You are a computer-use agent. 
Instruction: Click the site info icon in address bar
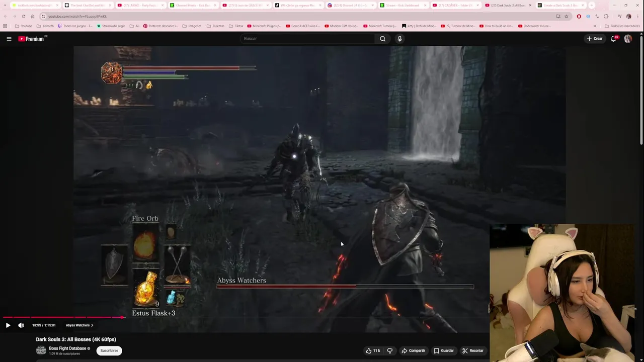tap(43, 16)
